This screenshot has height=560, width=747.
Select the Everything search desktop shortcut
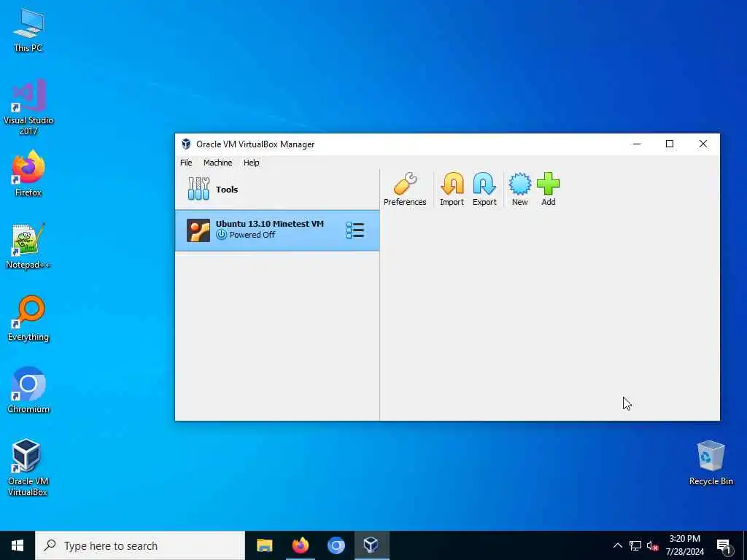(x=28, y=319)
